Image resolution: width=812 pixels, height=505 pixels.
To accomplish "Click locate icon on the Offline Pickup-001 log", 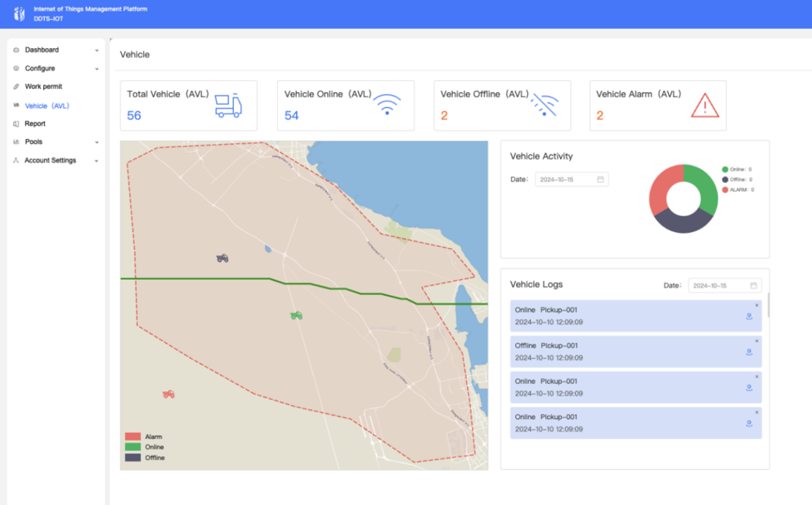I will tap(749, 352).
